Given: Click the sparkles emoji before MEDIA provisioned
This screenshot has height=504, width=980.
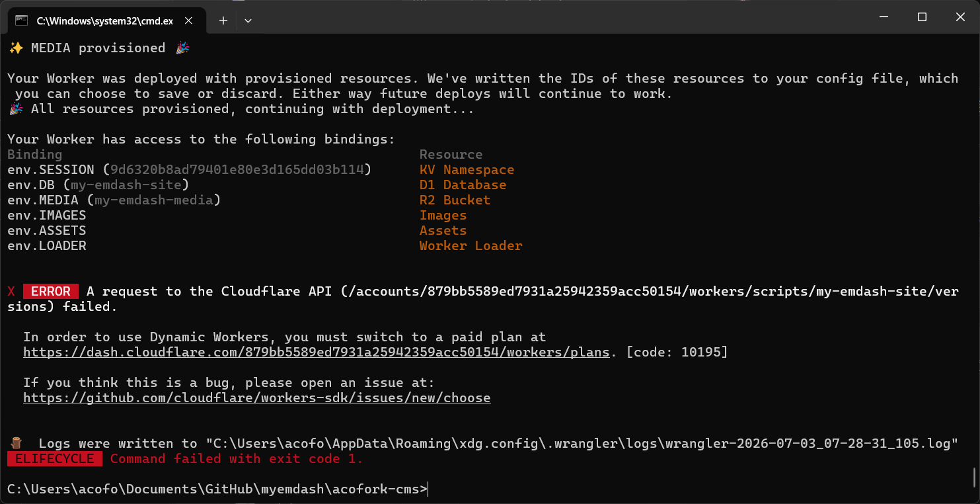Looking at the screenshot, I should click(15, 48).
